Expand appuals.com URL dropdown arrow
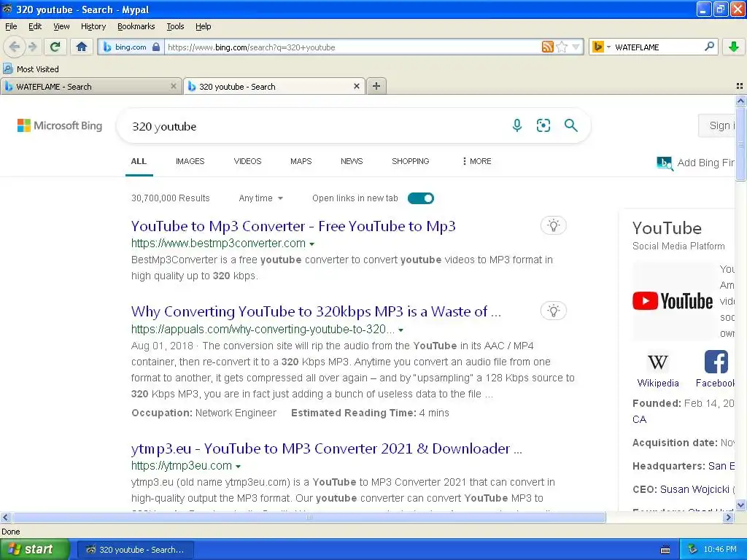This screenshot has height=560, width=747. pyautogui.click(x=401, y=330)
